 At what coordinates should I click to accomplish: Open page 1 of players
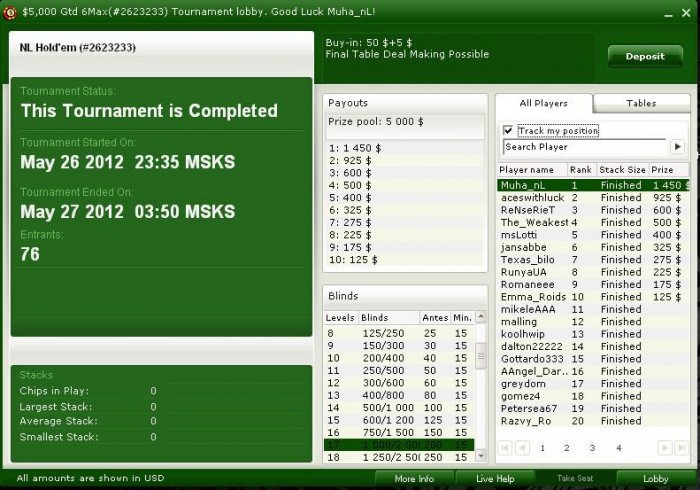pos(542,448)
